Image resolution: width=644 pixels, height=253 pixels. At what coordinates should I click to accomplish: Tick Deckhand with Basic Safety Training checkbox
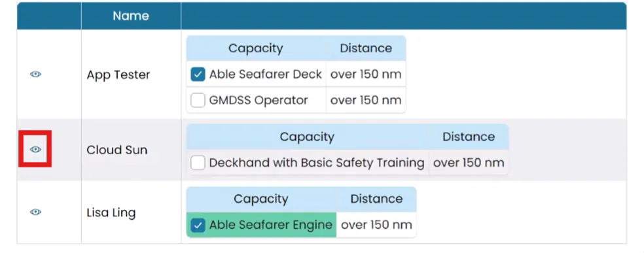[198, 163]
